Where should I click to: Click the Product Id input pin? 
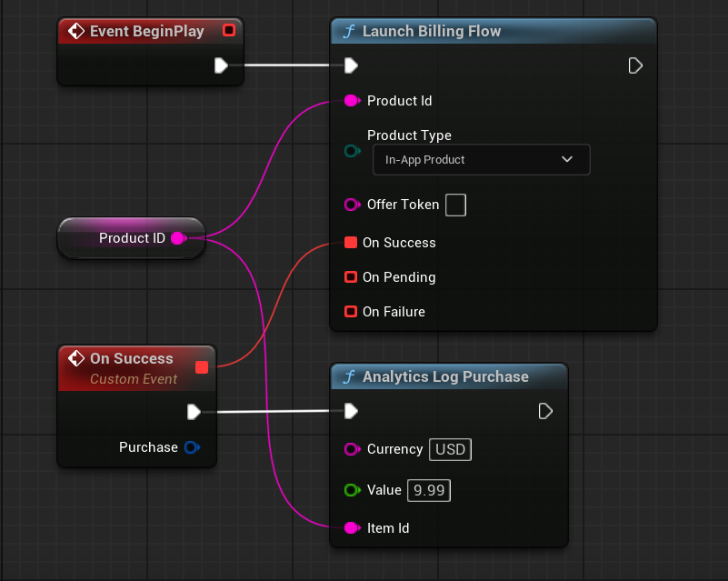(x=352, y=101)
